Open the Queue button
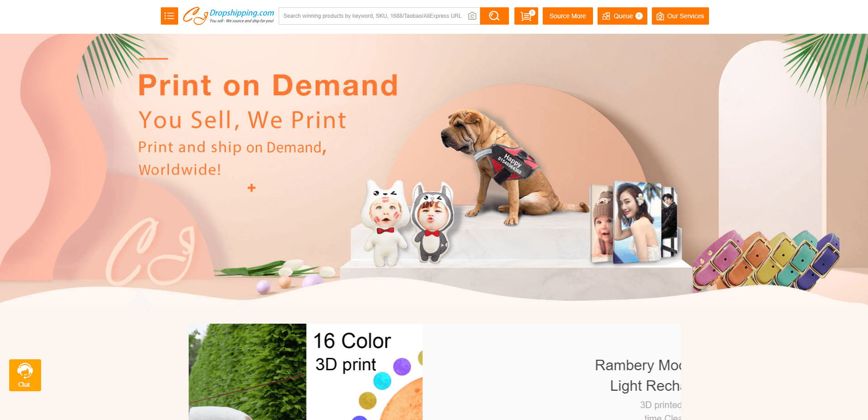This screenshot has width=868, height=420. coord(622,16)
